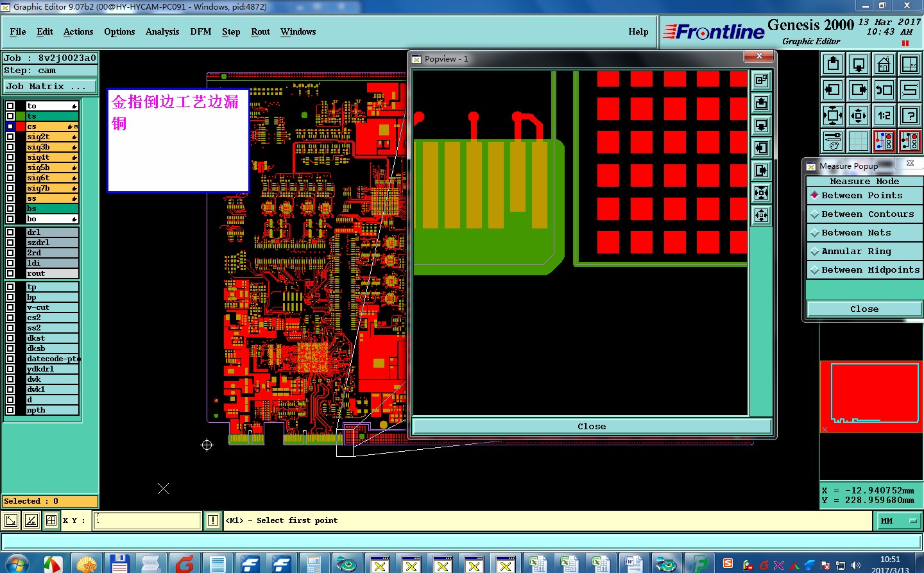Viewport: 924px width, 573px height.
Task: Toggle the checkbox for layer 'ss'
Action: click(x=10, y=198)
